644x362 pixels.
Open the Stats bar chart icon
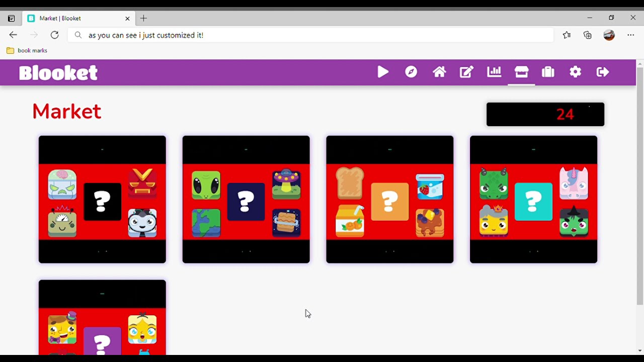pos(494,72)
